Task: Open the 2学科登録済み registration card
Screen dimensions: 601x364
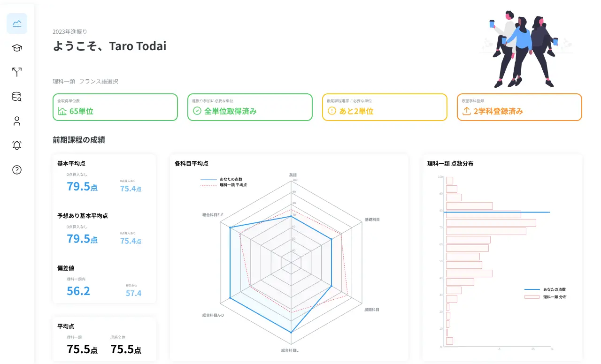Action: 519,107
